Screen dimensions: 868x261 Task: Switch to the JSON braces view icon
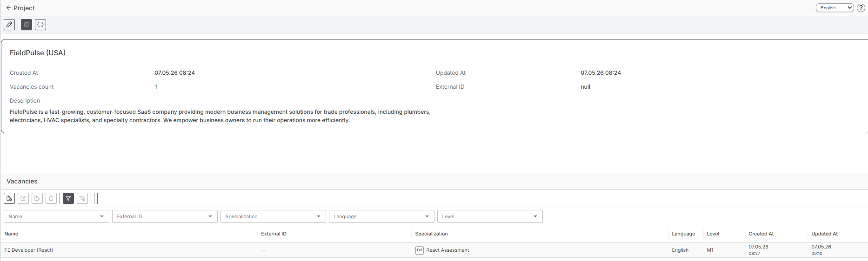[40, 25]
